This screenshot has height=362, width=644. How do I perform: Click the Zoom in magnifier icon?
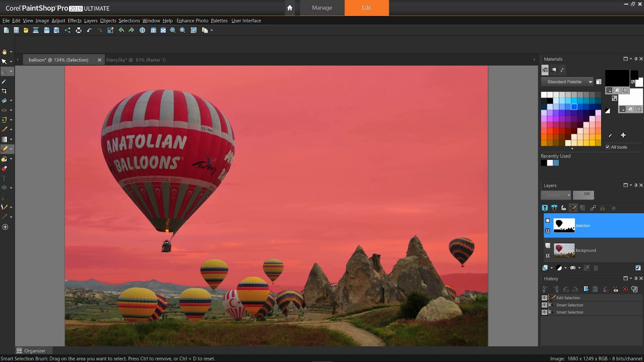coord(183,30)
